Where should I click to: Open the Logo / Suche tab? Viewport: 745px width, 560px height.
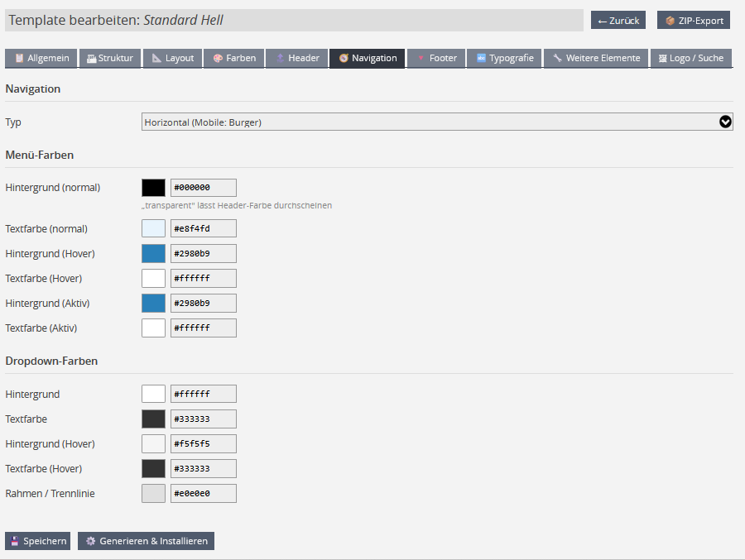tap(691, 58)
